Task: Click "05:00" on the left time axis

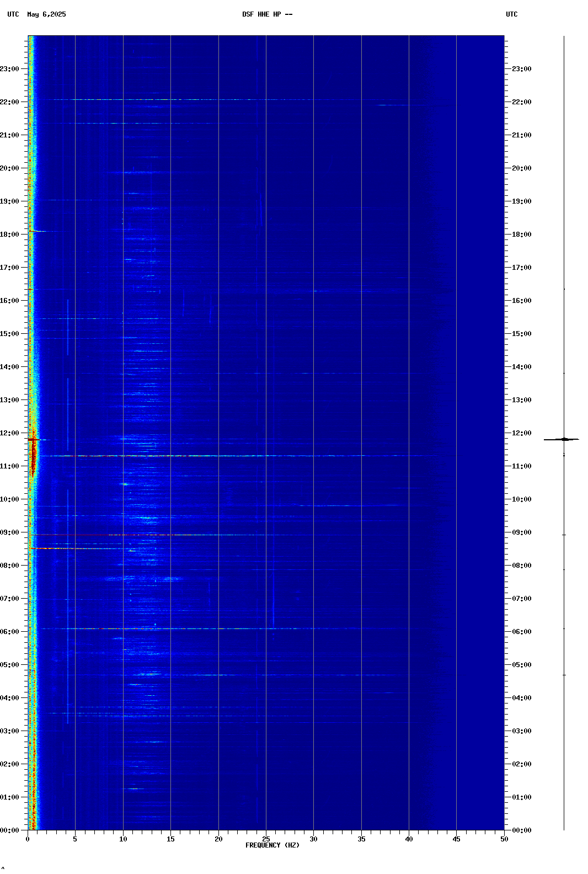Action: point(9,665)
